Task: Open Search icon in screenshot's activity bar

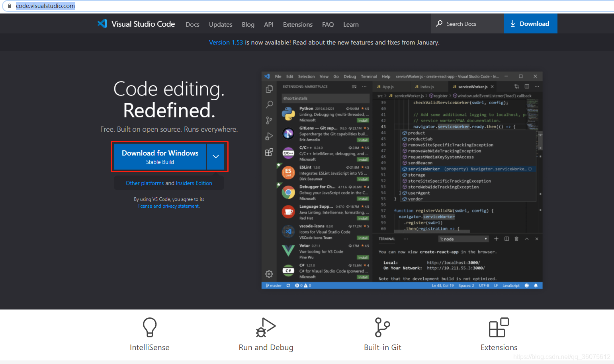Action: (269, 105)
